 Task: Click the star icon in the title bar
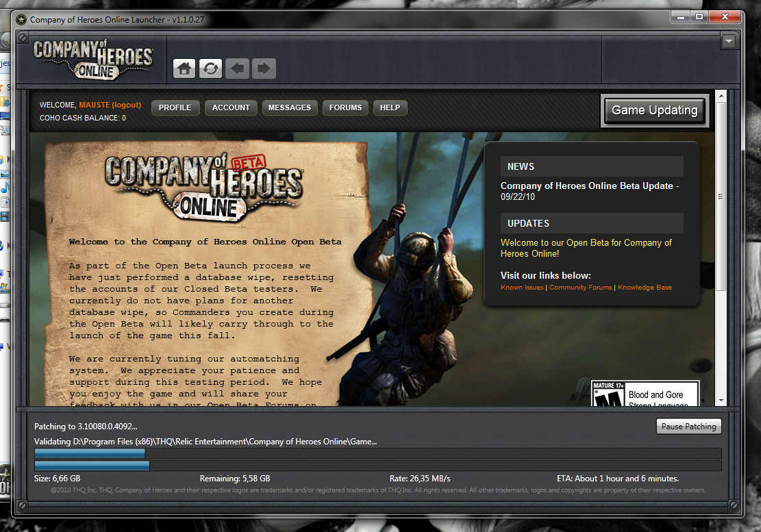[21, 20]
